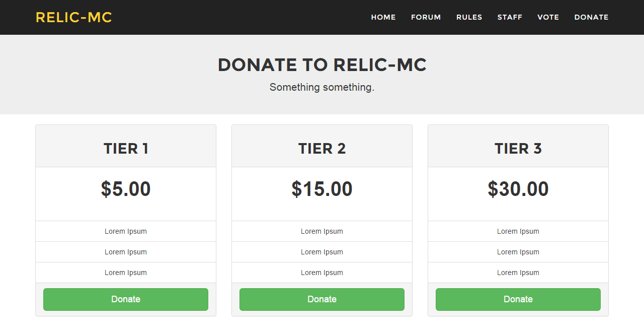Viewport: 644px width, 336px height.
Task: Click last Lorem Ipsum row in Tier 2
Action: (x=322, y=273)
